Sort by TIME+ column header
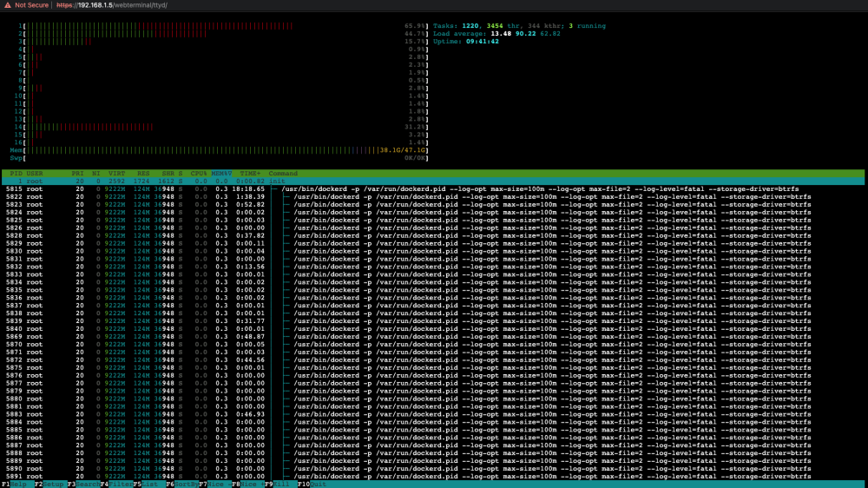The width and height of the screenshot is (868, 488). [x=250, y=174]
